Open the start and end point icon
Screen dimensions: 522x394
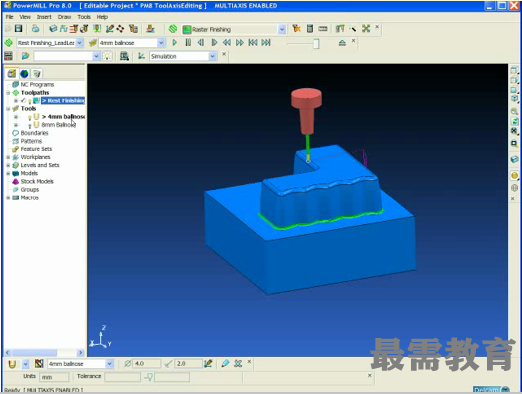[120, 29]
